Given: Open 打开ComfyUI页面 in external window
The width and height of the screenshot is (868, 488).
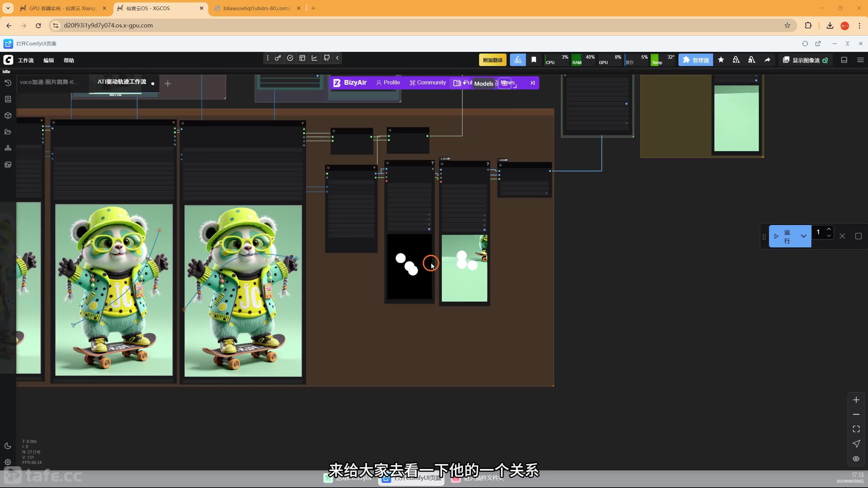Looking at the screenshot, I should (x=818, y=43).
